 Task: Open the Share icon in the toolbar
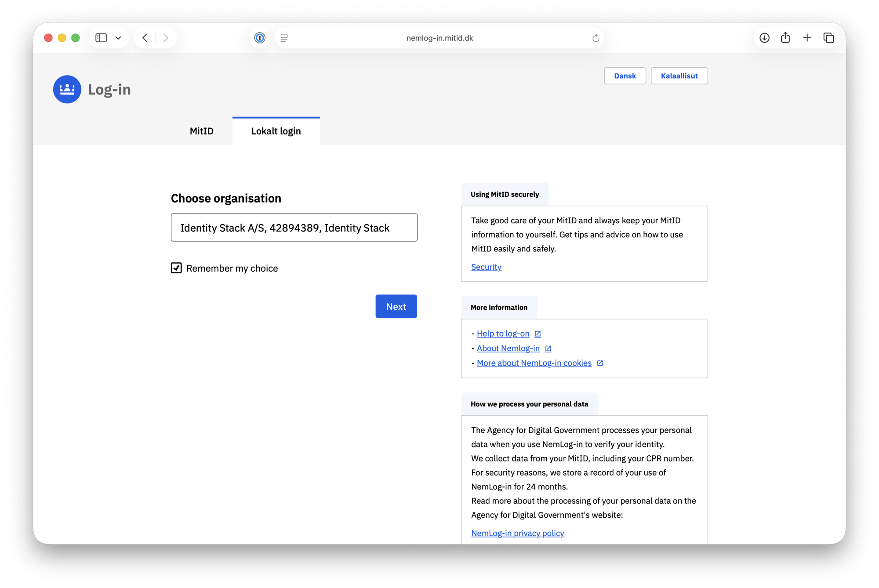pyautogui.click(x=785, y=37)
